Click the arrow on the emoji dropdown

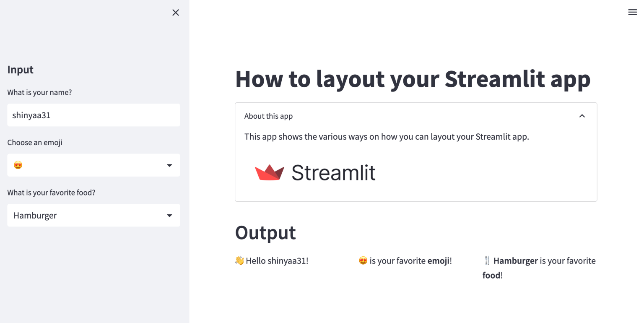[169, 165]
